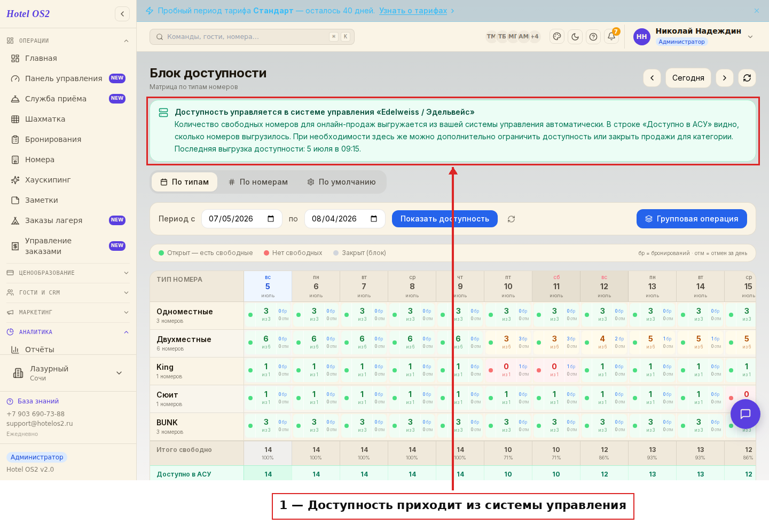769x532 pixels.
Task: Click the Узнать о тарифах link
Action: (x=413, y=11)
